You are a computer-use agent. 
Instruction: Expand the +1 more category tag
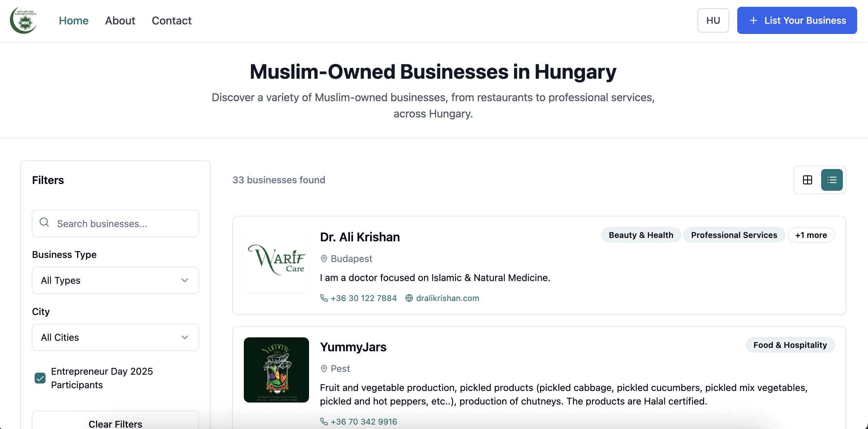(x=811, y=235)
